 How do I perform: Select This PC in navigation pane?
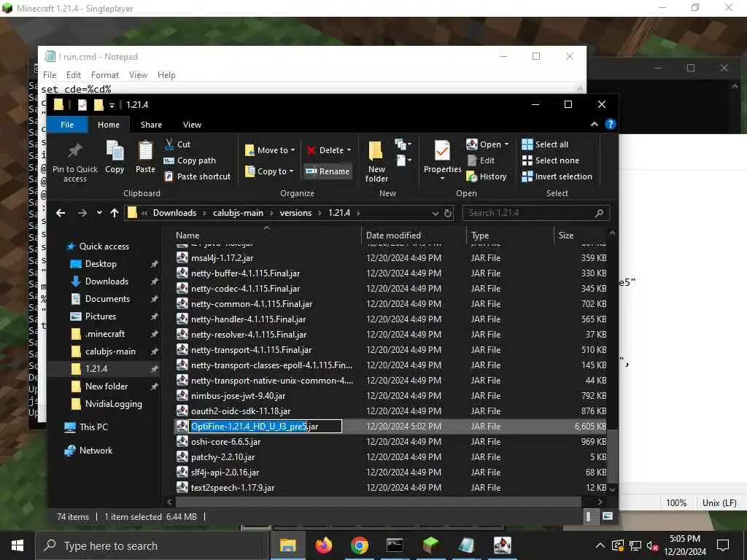(x=93, y=427)
